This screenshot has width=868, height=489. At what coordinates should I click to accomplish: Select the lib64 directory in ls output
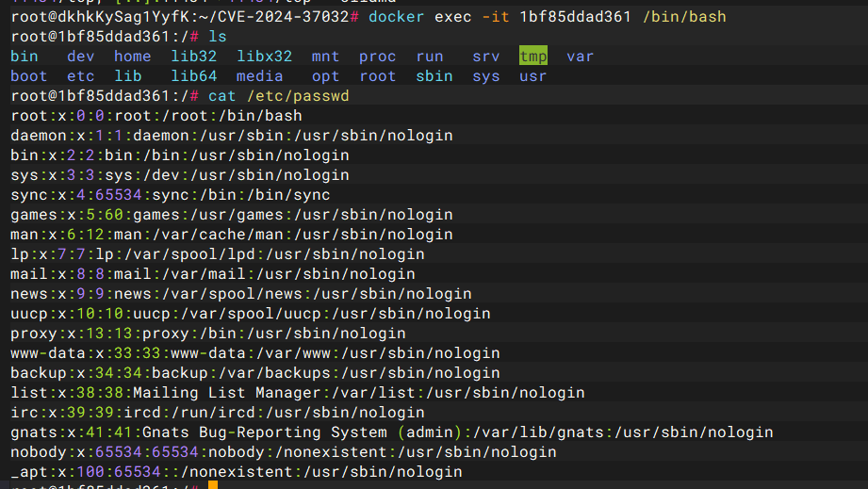(193, 76)
